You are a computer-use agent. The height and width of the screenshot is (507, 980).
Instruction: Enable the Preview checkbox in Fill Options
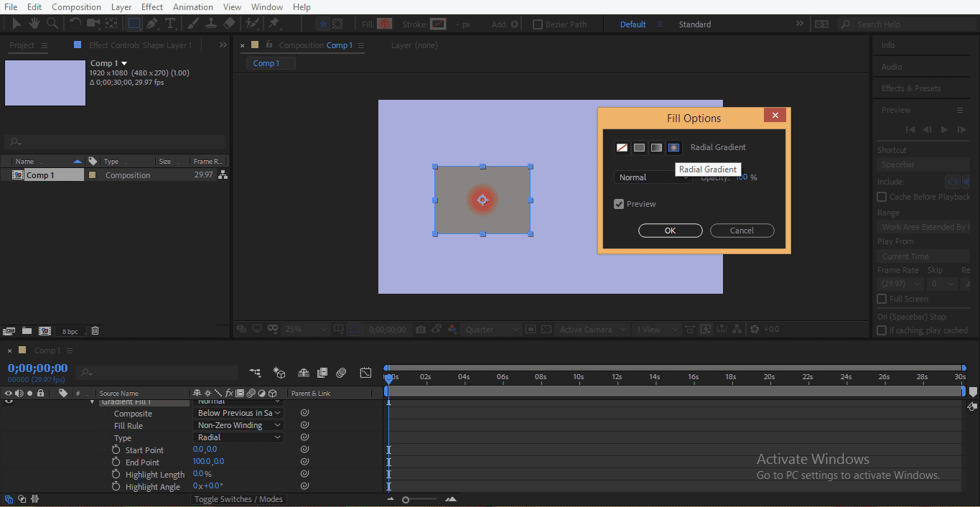pos(619,203)
